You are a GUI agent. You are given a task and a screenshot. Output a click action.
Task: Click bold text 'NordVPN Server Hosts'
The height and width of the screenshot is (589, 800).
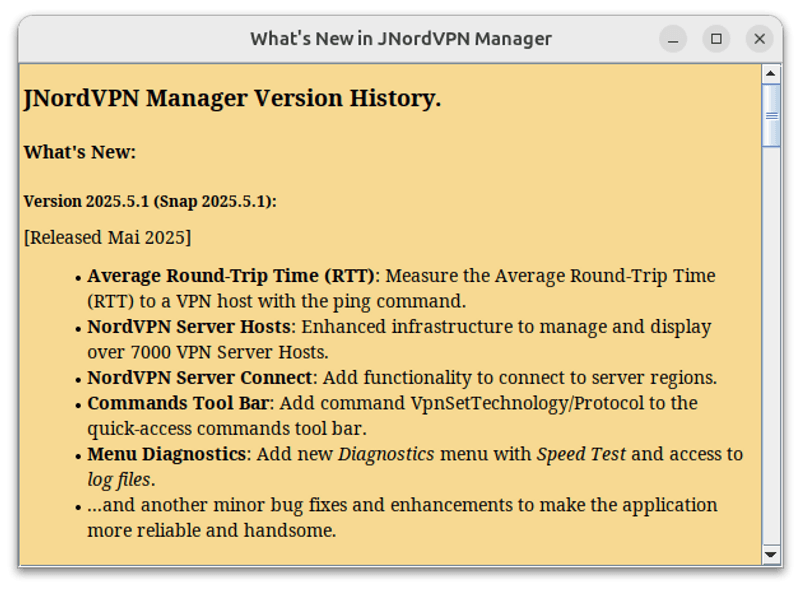click(x=189, y=327)
